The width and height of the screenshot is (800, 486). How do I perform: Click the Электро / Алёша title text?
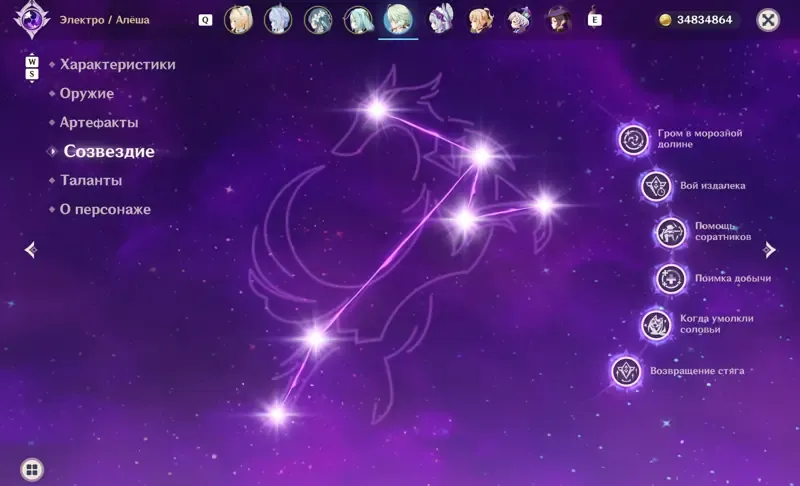[105, 20]
